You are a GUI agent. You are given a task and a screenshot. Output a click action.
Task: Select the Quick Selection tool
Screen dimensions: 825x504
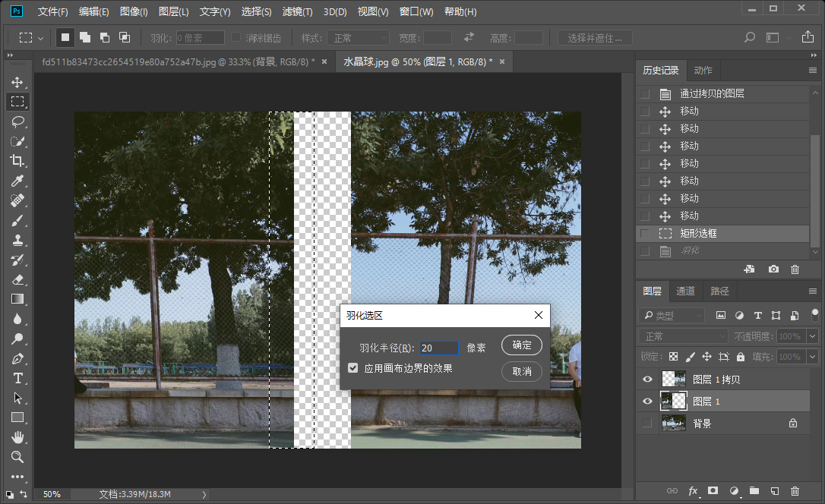pyautogui.click(x=17, y=141)
